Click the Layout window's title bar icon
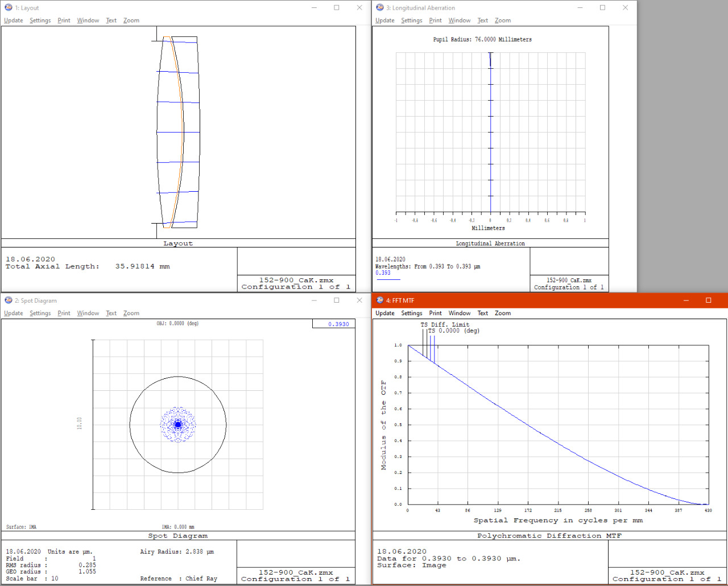 pos(9,7)
